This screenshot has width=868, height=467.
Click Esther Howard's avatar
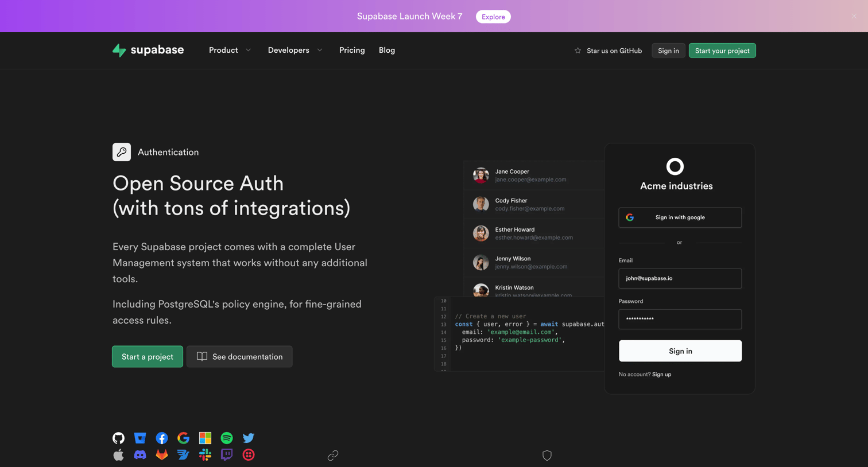click(481, 233)
